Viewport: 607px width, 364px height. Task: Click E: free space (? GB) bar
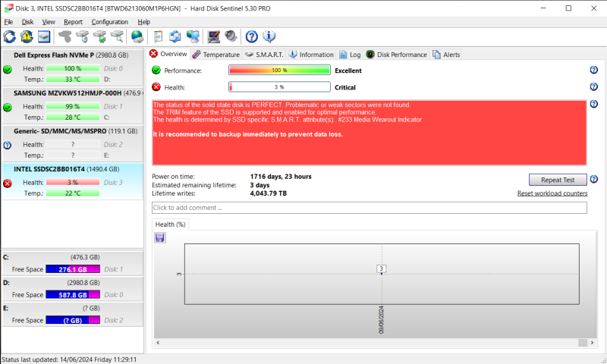coord(73,320)
